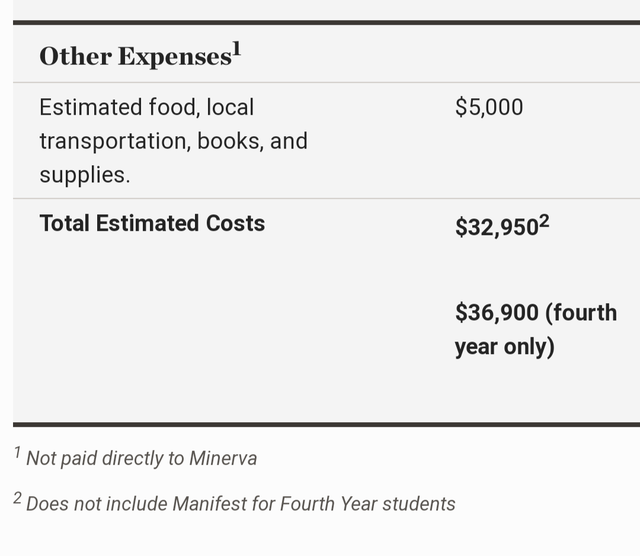Click the year only) line in the total cell
The height and width of the screenshot is (556, 640).
pos(504,347)
